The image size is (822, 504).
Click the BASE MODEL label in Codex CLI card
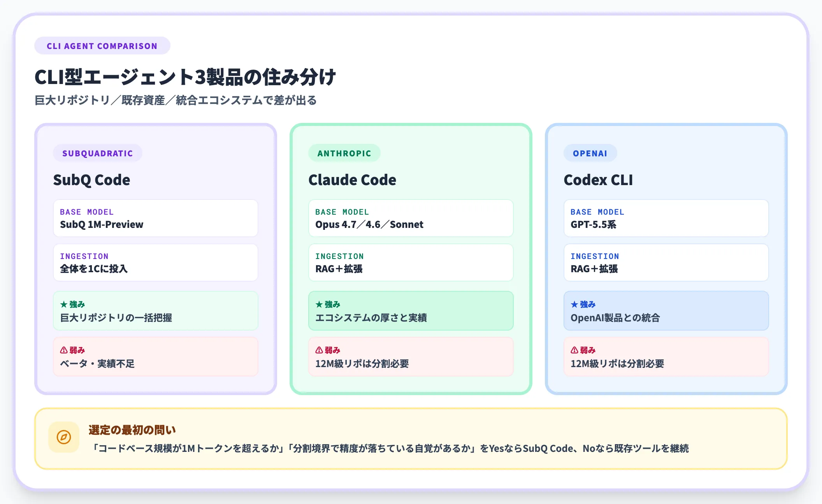pos(597,212)
